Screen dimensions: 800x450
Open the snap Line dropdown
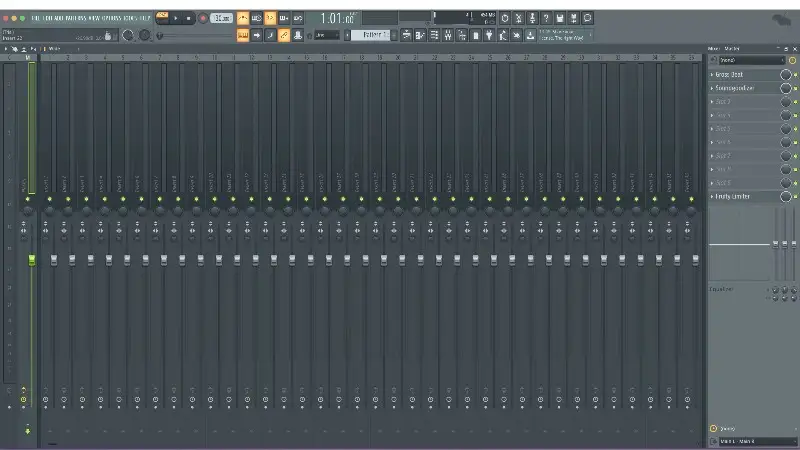[x=327, y=35]
